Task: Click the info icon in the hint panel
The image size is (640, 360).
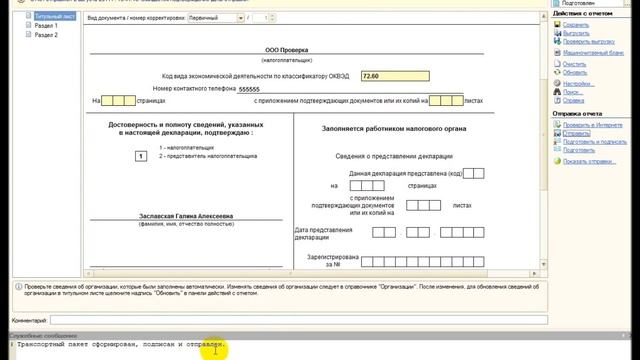Action: 18,287
